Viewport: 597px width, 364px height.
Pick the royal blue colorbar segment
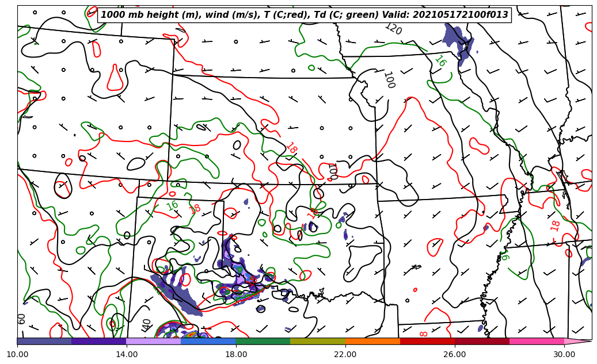(208, 341)
